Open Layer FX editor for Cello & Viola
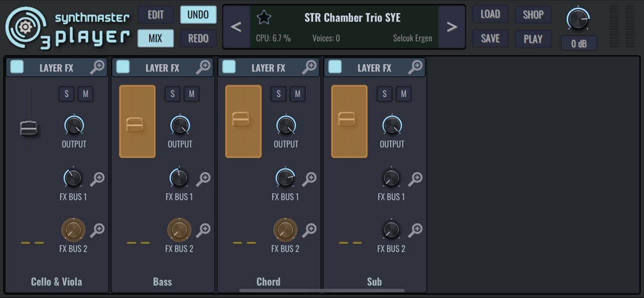 point(99,67)
